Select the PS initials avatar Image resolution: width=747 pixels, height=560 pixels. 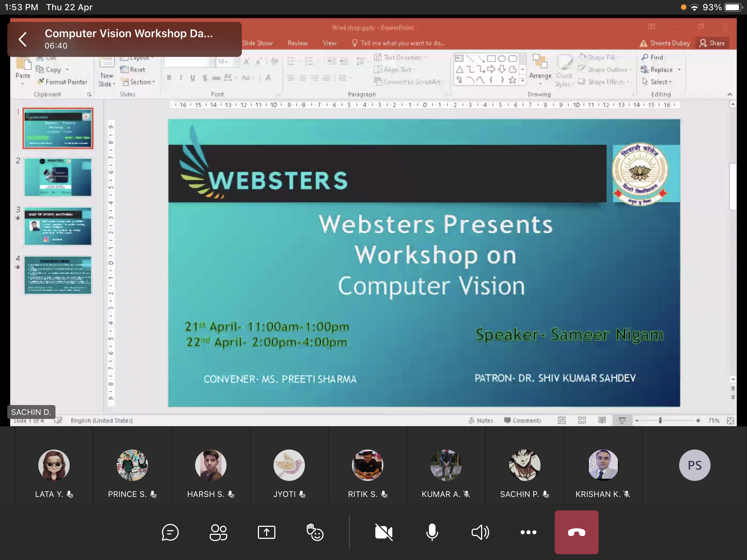point(694,465)
